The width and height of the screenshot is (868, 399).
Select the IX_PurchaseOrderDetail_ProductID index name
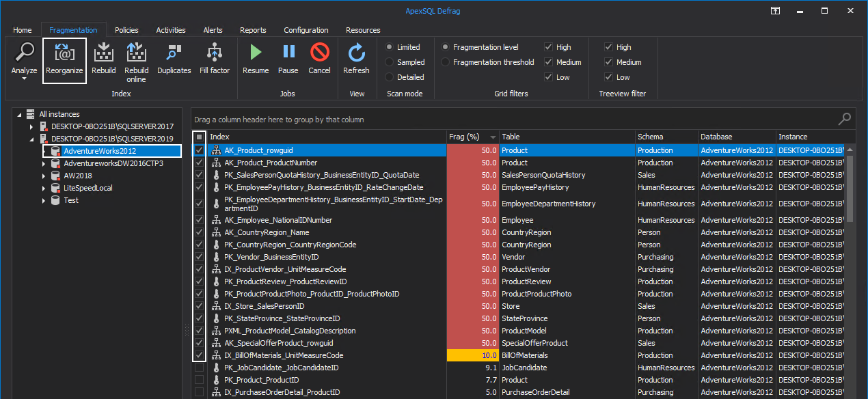click(282, 392)
